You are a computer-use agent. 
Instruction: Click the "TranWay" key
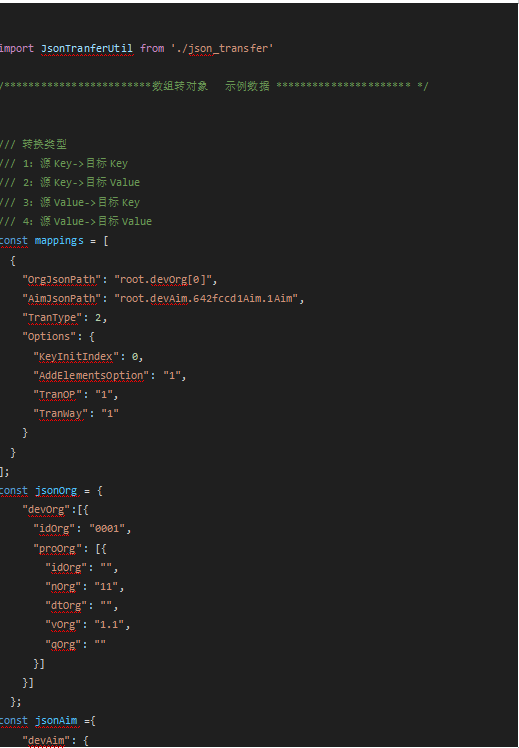tap(61, 414)
